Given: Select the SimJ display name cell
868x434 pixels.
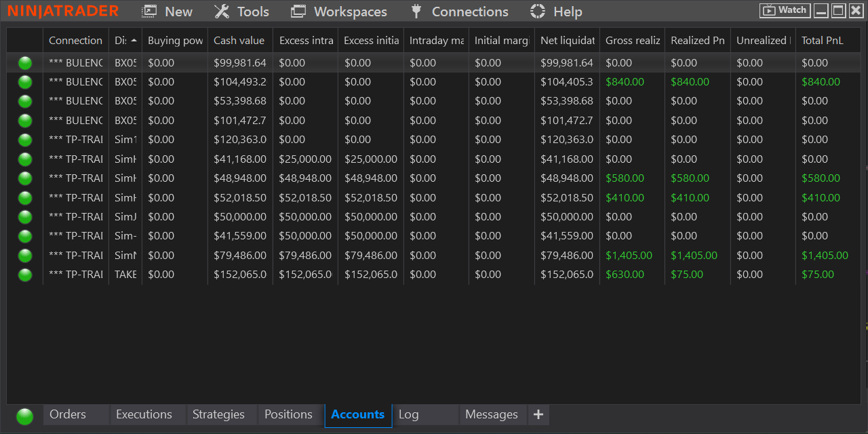Looking at the screenshot, I should pyautogui.click(x=125, y=217).
